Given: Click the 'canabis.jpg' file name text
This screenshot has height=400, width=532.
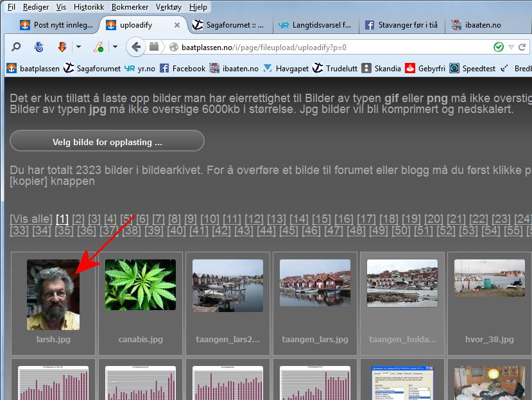Looking at the screenshot, I should [141, 339].
